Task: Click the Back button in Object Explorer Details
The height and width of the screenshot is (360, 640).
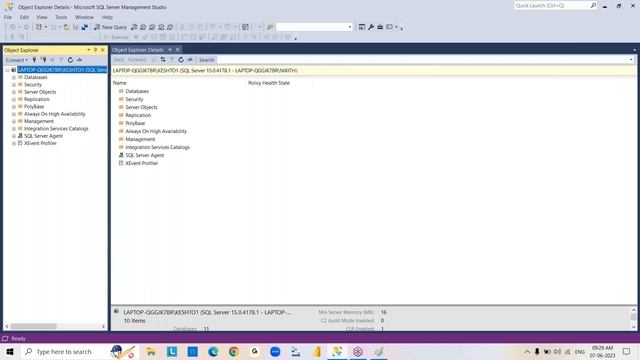Action: 119,60
